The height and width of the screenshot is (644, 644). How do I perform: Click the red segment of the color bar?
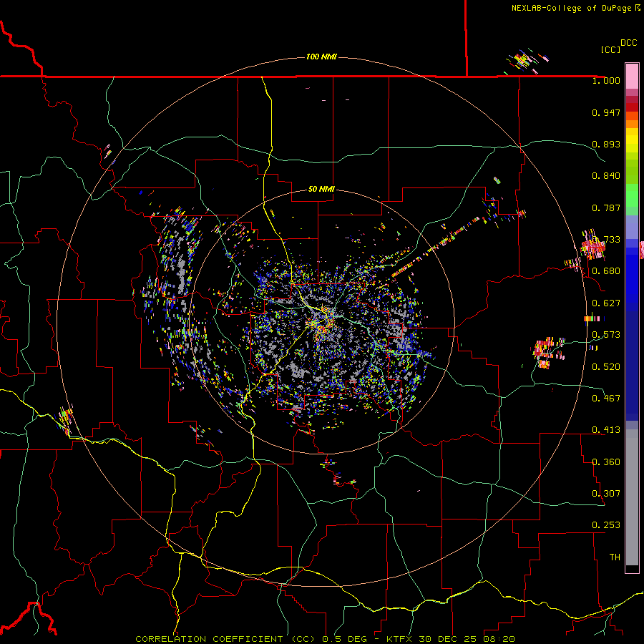point(632,107)
